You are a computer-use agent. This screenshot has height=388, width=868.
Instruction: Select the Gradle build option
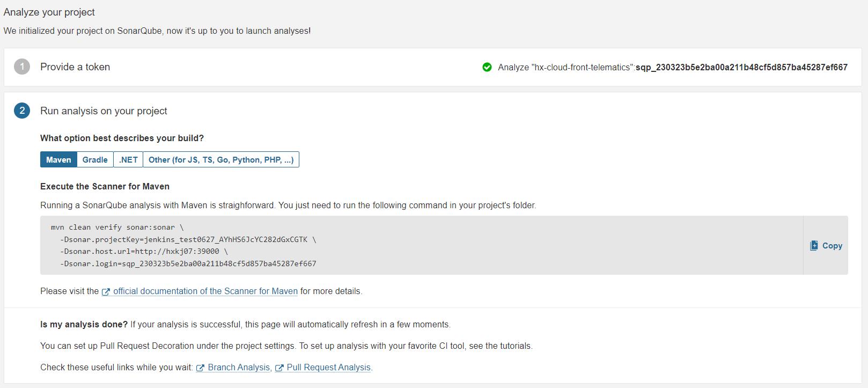[x=95, y=160]
